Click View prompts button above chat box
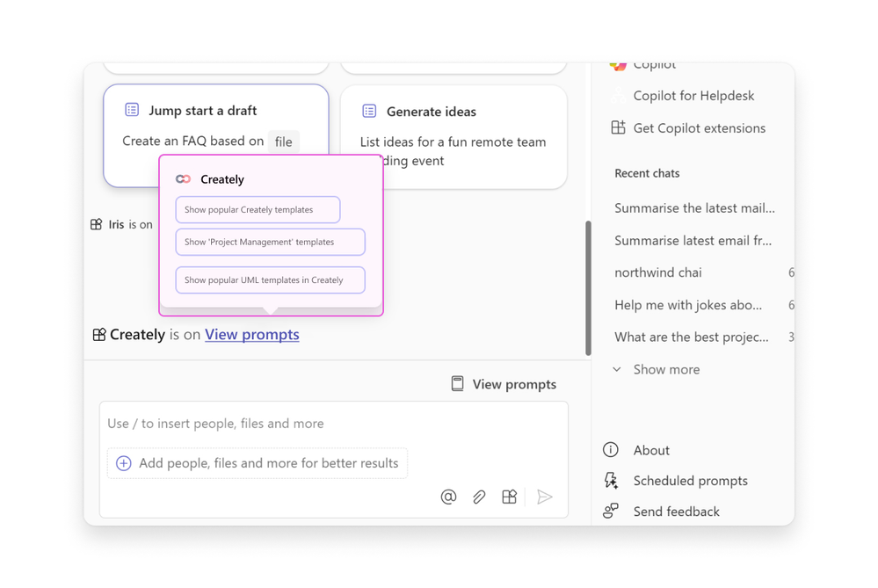The height and width of the screenshot is (588, 878). click(504, 384)
